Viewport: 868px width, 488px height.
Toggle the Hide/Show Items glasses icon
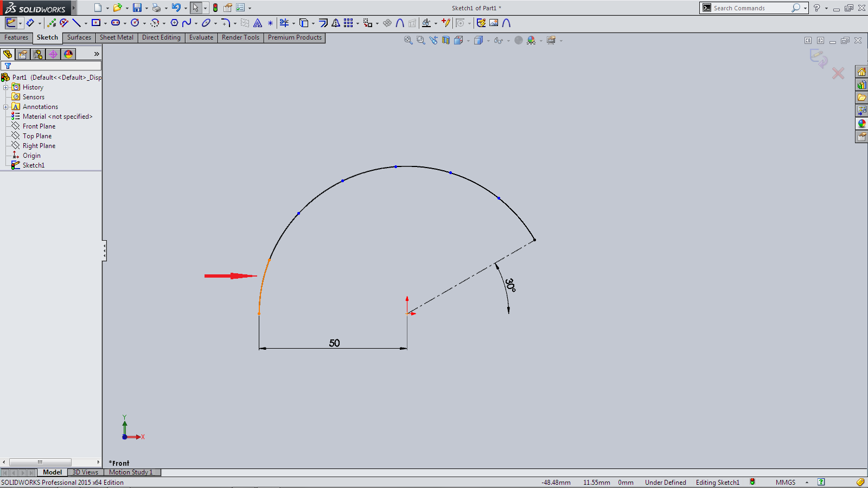tap(498, 40)
